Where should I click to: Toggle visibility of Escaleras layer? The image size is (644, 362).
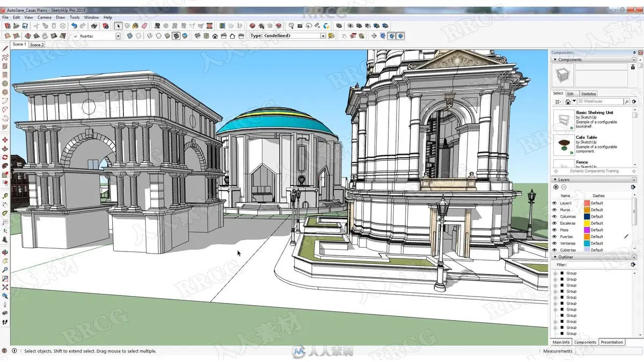pos(555,223)
